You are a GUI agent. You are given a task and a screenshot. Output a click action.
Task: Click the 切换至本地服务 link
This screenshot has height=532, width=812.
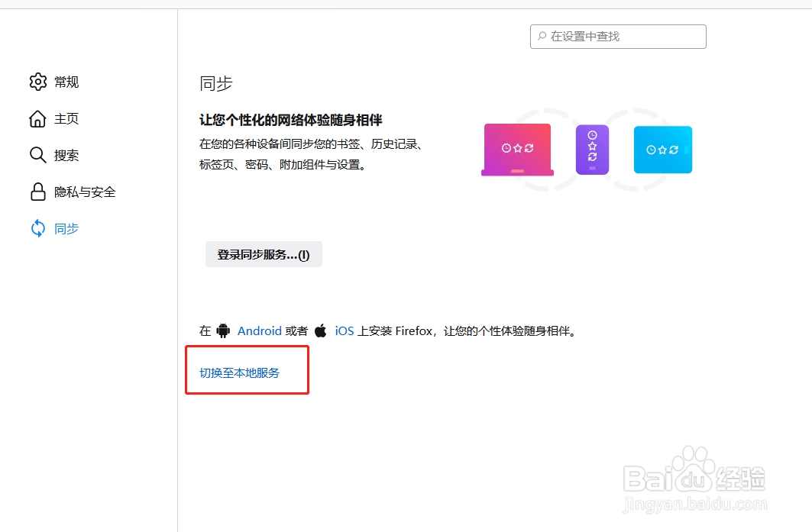coord(239,372)
